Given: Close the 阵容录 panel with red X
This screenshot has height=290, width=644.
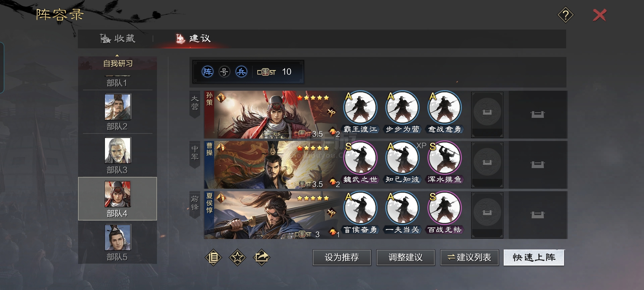Looking at the screenshot, I should [x=599, y=15].
